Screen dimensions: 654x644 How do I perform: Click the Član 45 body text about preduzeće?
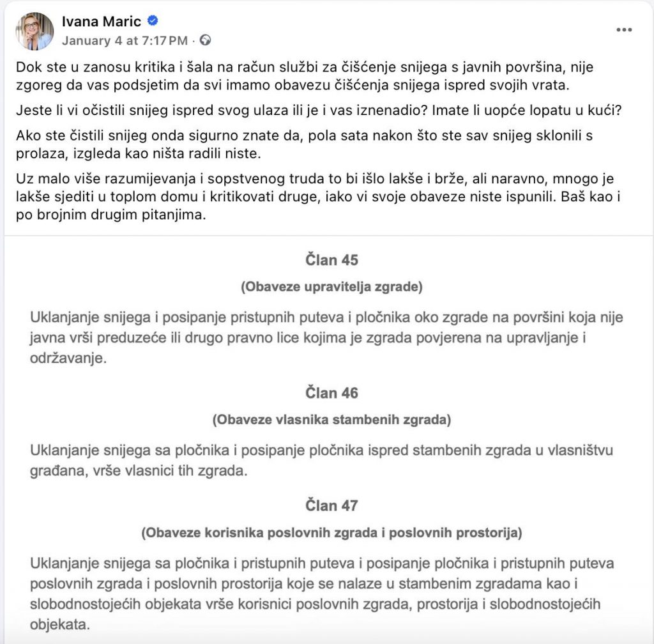[326, 338]
